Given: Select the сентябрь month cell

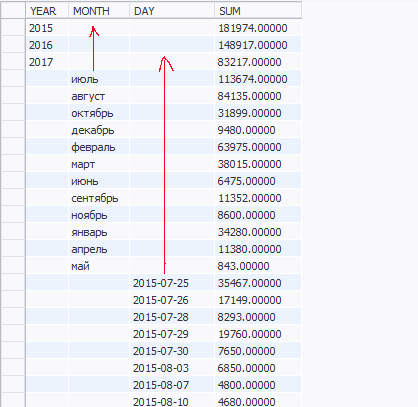Looking at the screenshot, I should [99, 198].
